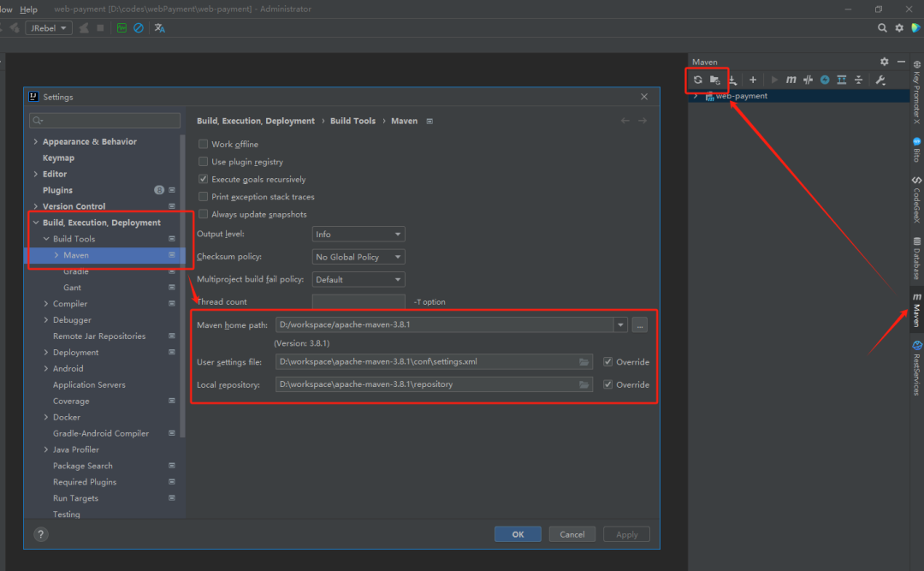Click download sources icon in Maven panel
Viewport: 924px width, 571px height.
[731, 80]
